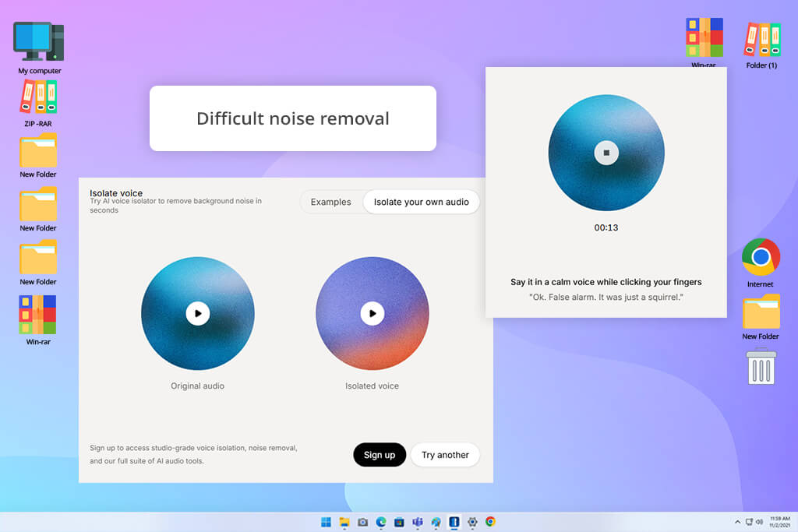Launch Chrome from the taskbar
Viewport: 798px width, 532px height.
(x=491, y=521)
